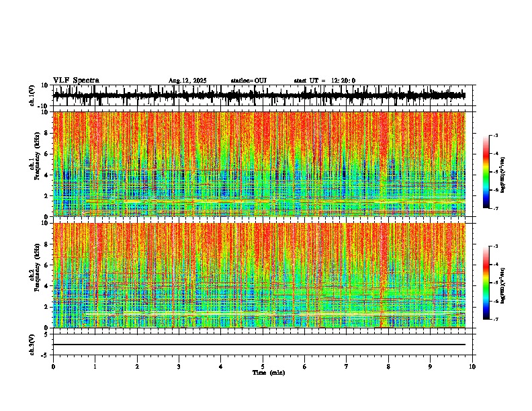Click the "1" label on the time axis
This screenshot has height=411, width=532.
point(95,367)
